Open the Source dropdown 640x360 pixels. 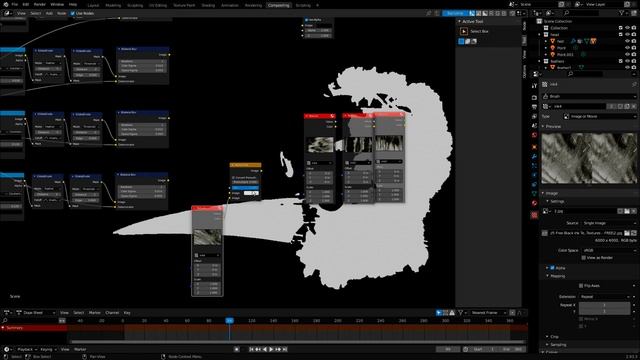point(609,223)
